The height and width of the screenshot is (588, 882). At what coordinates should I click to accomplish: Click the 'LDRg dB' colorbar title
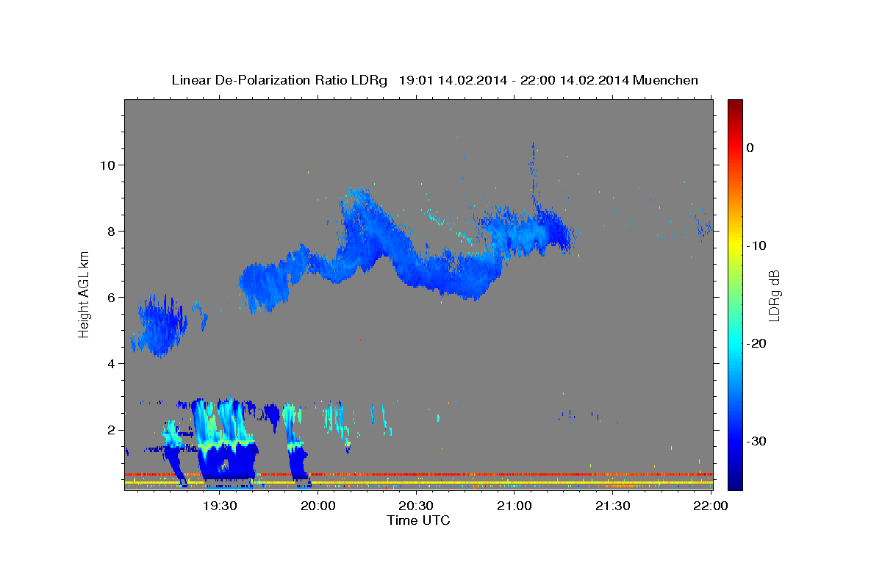774,295
